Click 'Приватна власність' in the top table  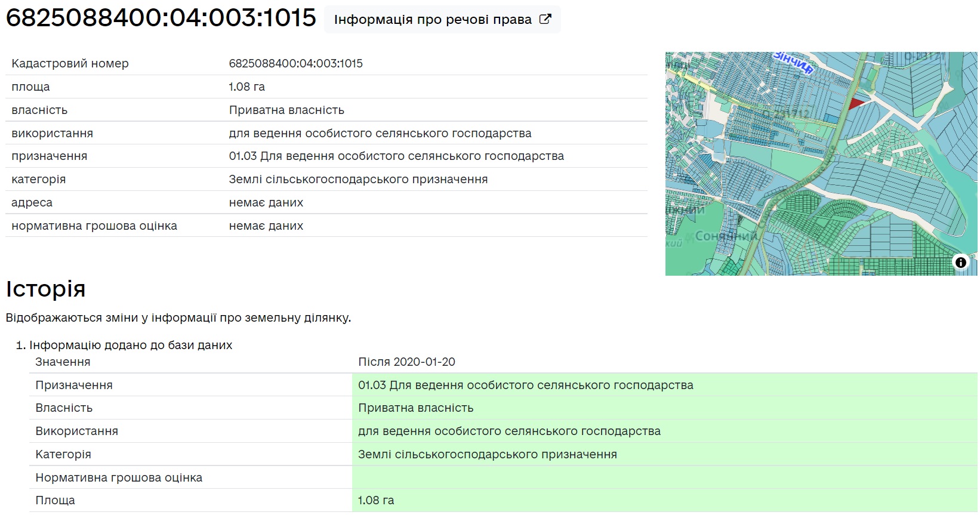pos(286,110)
